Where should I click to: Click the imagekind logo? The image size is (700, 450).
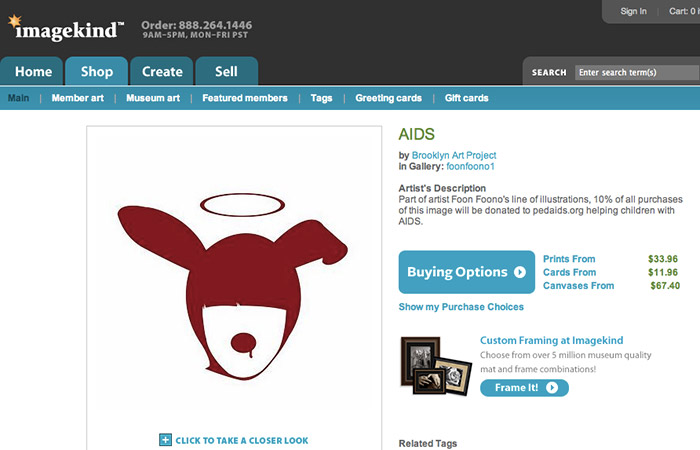coord(66,28)
